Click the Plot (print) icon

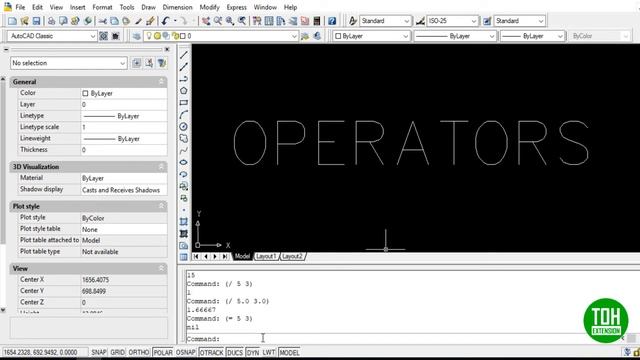click(x=51, y=21)
